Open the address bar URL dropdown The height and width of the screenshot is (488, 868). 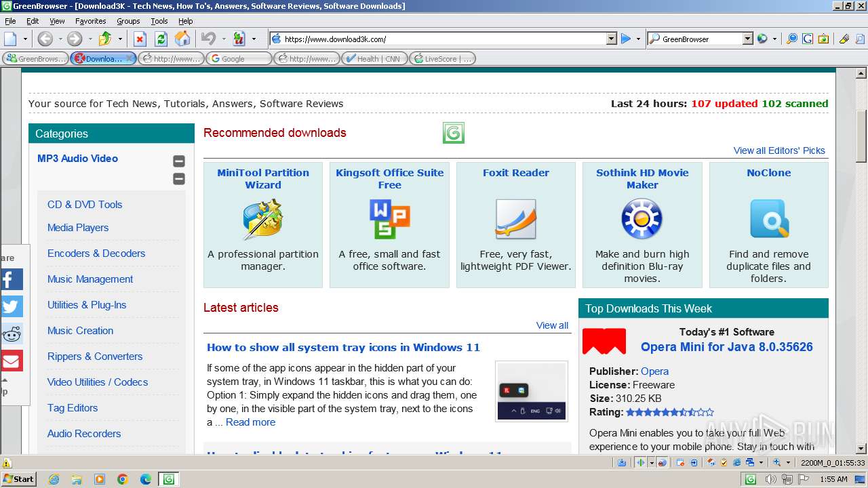(611, 39)
